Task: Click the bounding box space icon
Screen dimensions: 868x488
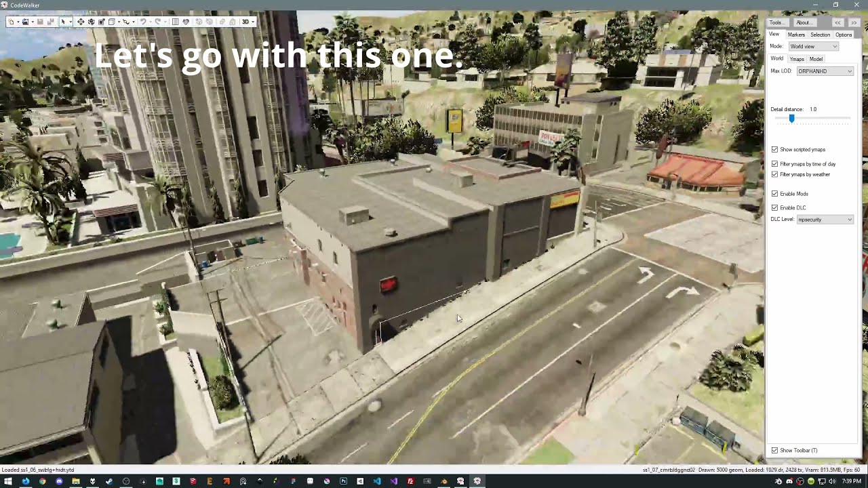Action: [112, 22]
